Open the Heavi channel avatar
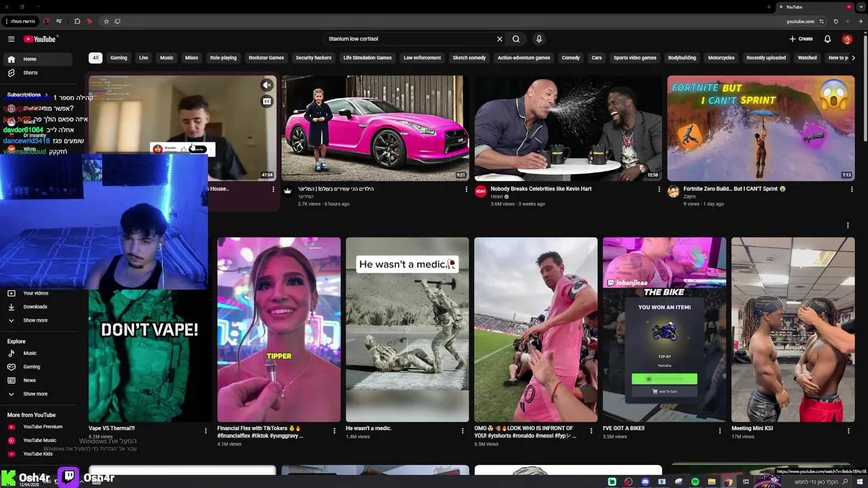This screenshot has width=868, height=488. point(481,192)
